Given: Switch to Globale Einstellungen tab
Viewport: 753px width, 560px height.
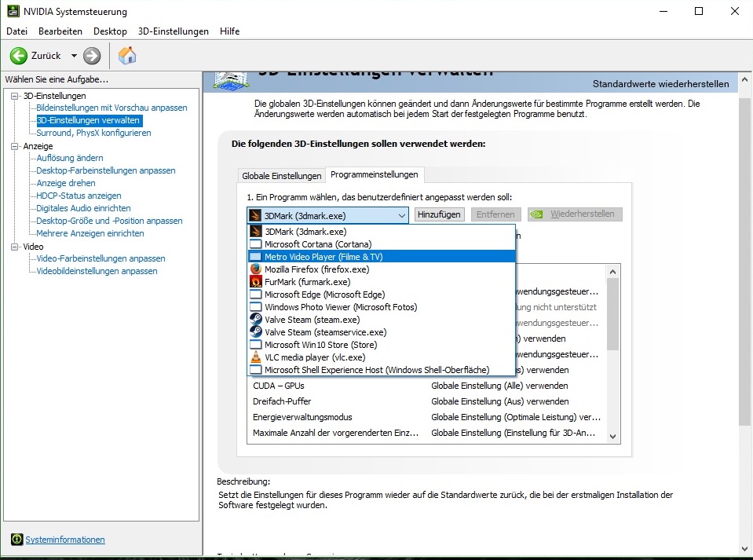Looking at the screenshot, I should [x=281, y=176].
